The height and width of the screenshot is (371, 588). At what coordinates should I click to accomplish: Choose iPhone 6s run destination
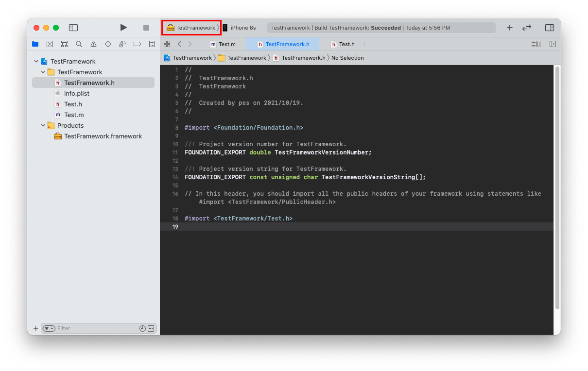click(x=239, y=28)
